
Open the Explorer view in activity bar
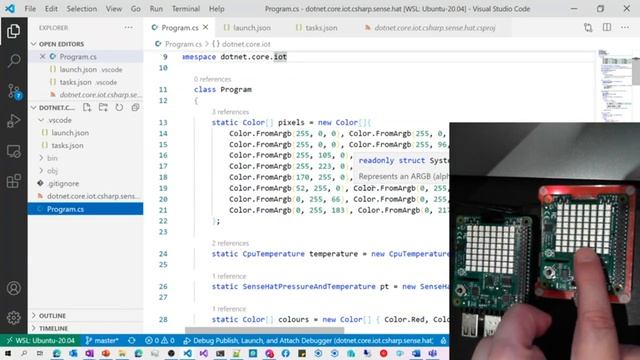tap(13, 31)
